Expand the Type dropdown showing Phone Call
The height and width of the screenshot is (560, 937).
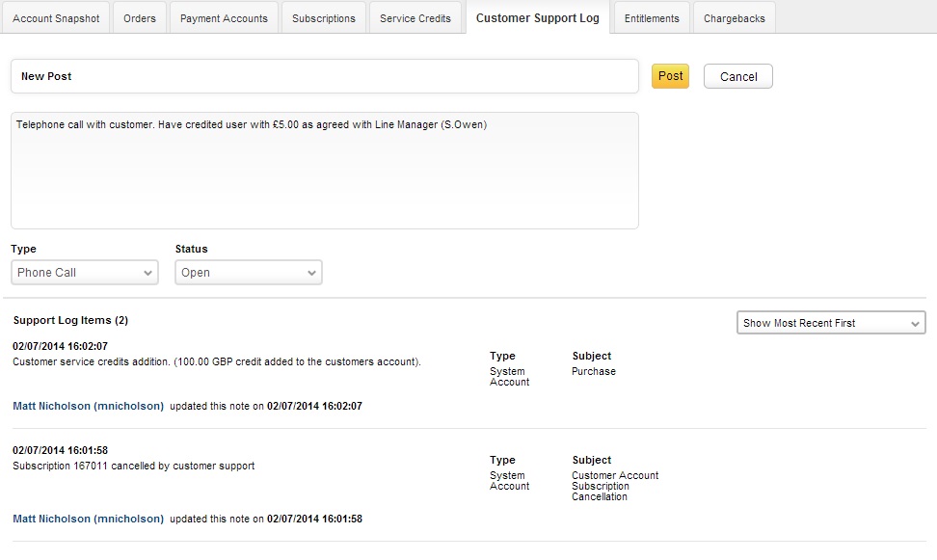(85, 273)
